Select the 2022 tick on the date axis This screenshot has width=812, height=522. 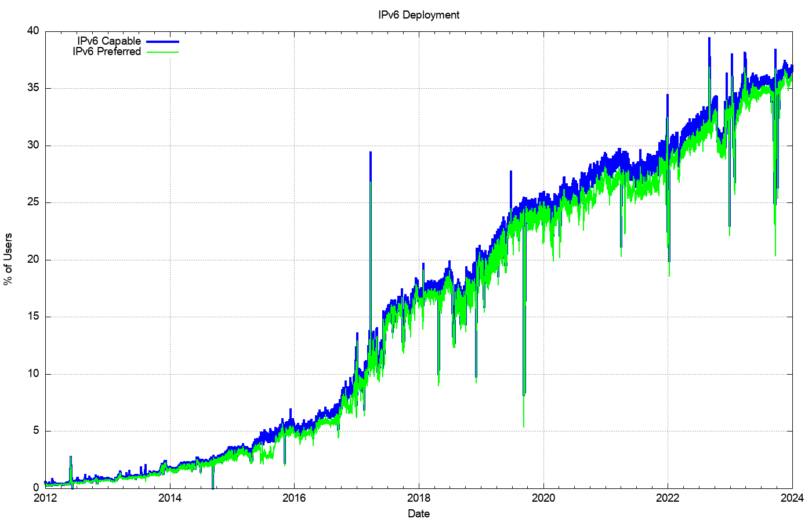[668, 498]
